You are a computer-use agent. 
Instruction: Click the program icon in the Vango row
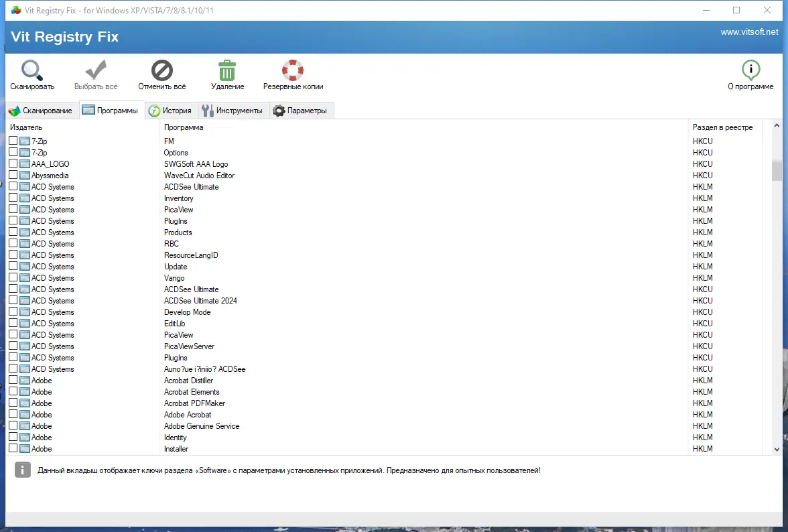coord(25,278)
